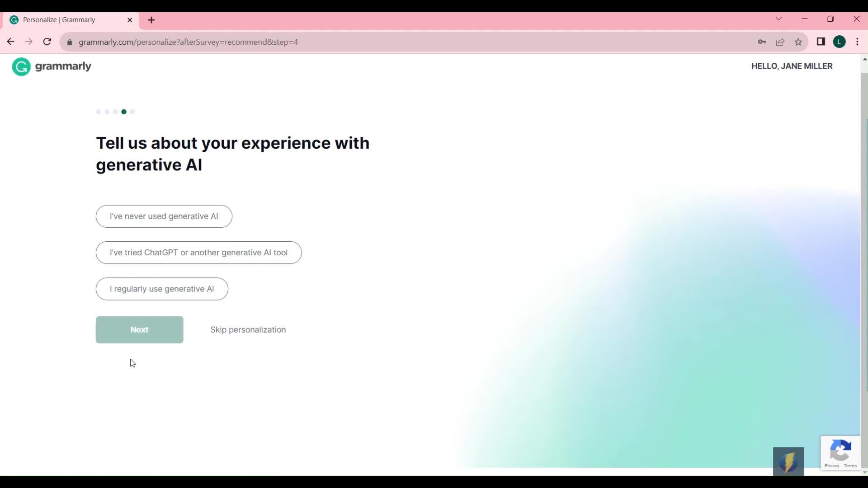Click the lightning bolt widget
The image size is (868, 488).
tap(788, 461)
